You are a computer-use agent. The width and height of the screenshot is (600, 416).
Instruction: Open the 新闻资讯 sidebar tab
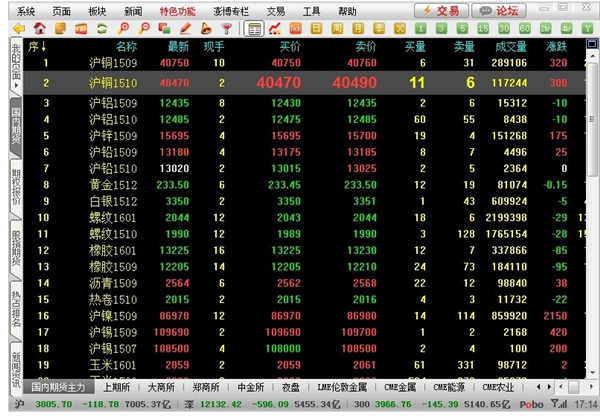click(16, 369)
